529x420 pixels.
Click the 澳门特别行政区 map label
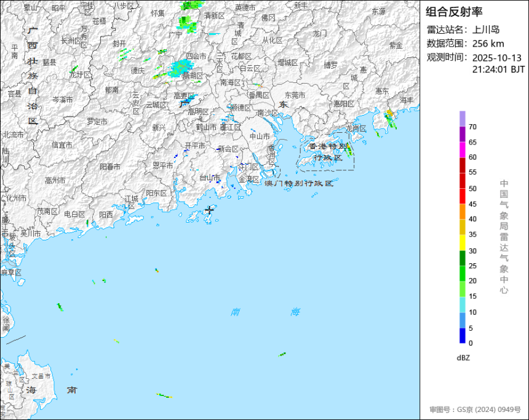pyautogui.click(x=298, y=183)
